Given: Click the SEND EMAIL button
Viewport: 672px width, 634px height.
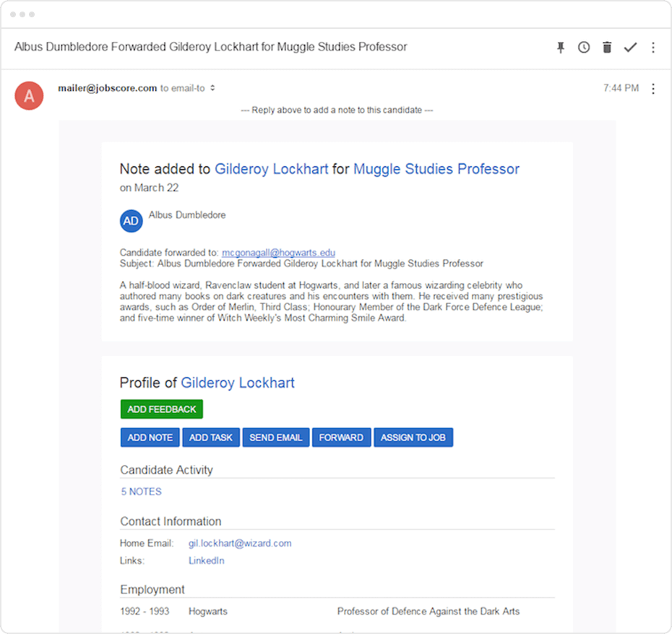Looking at the screenshot, I should point(276,438).
